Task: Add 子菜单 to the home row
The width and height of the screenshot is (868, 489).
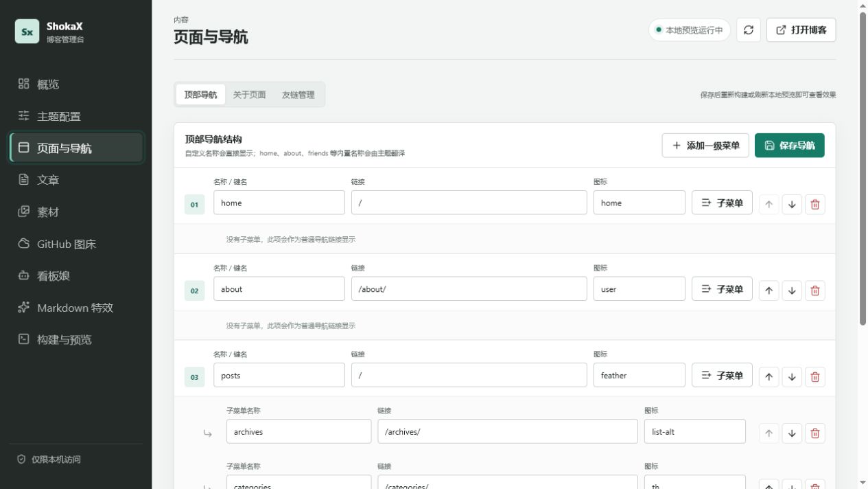Action: pyautogui.click(x=722, y=203)
